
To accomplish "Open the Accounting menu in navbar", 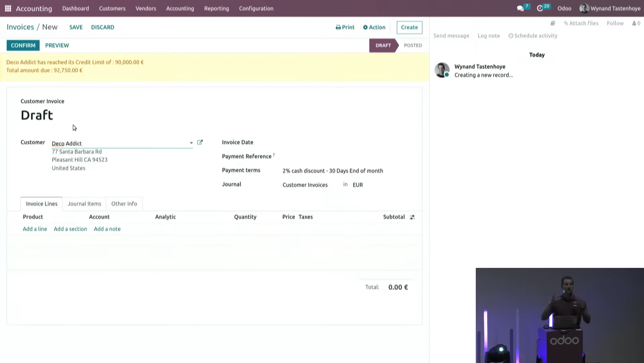I will [x=180, y=8].
